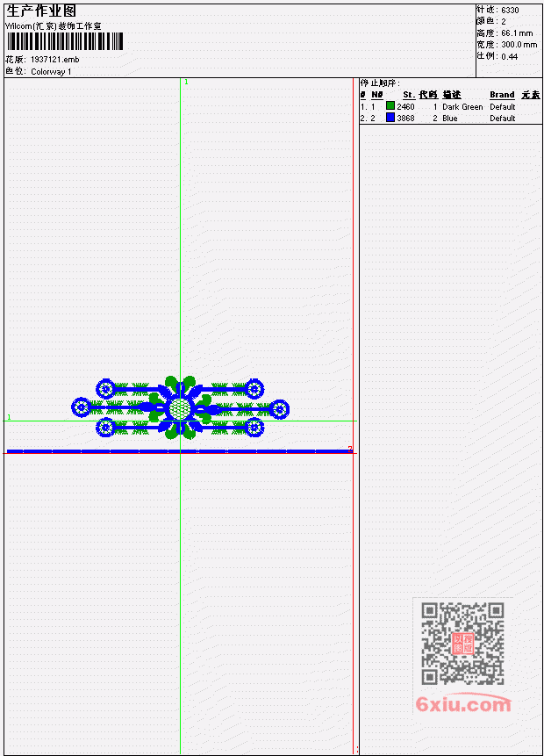
Task: Select the Colorway 1 label
Action: tap(51, 71)
